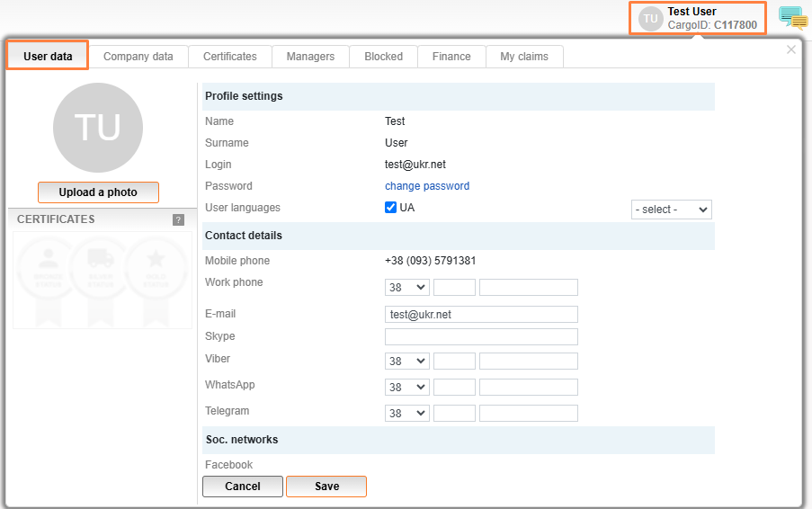This screenshot has width=812, height=509.
Task: Close the profile dialog with X
Action: point(790,50)
